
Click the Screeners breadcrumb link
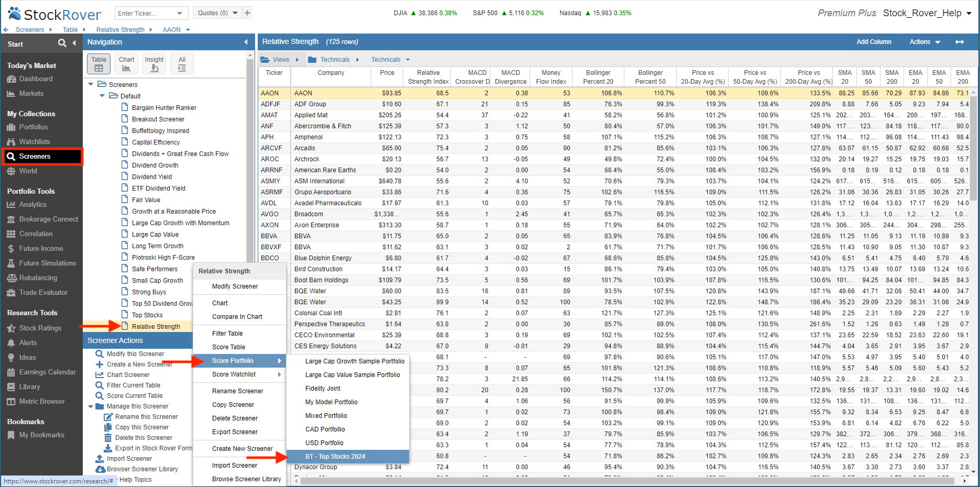pyautogui.click(x=30, y=30)
